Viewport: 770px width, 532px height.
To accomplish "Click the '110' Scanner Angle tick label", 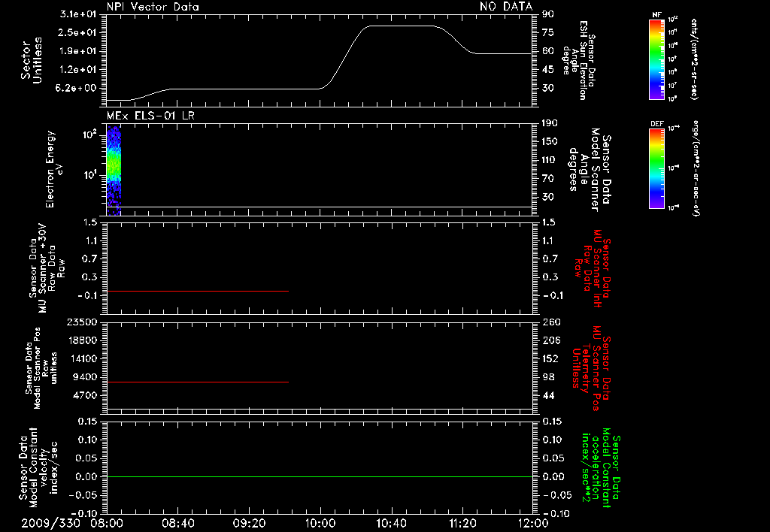I will 550,160.
